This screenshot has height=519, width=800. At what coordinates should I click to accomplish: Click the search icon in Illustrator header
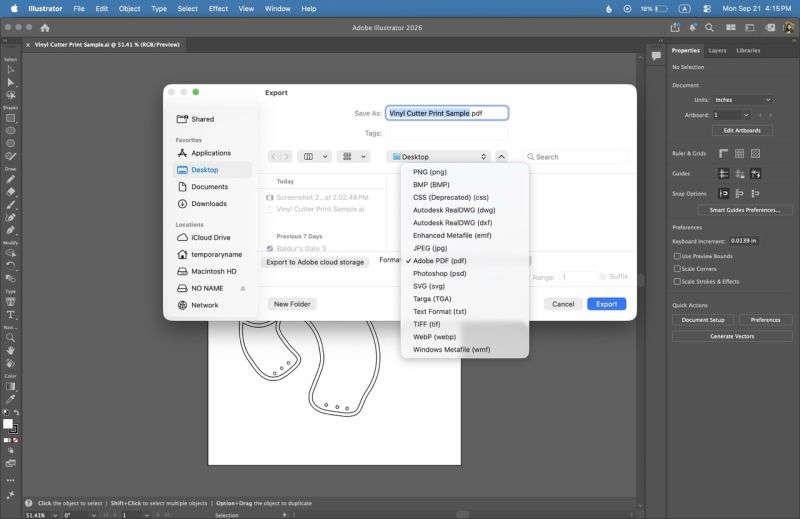pyautogui.click(x=709, y=28)
